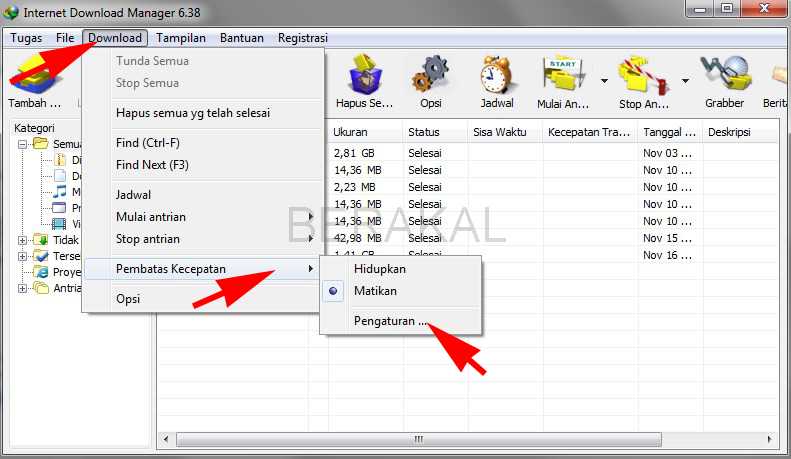The width and height of the screenshot is (791, 459).
Task: Sort by the Status column header
Action: [x=436, y=132]
